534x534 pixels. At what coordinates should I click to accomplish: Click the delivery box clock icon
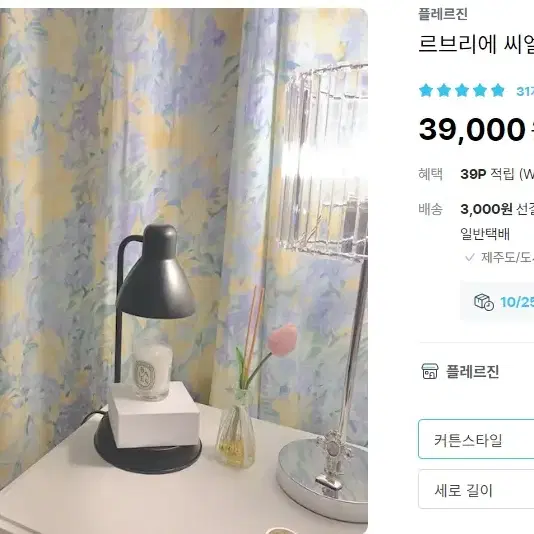pos(484,302)
